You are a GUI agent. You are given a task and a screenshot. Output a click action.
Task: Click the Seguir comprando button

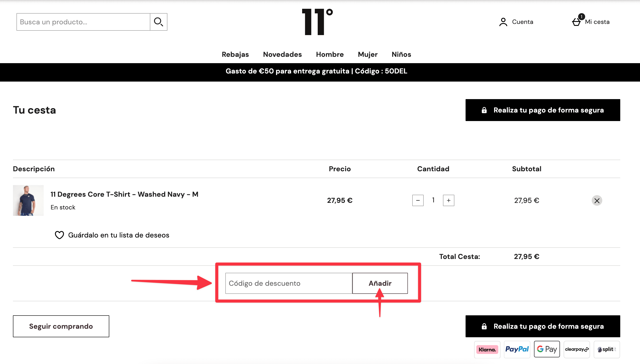pos(61,326)
